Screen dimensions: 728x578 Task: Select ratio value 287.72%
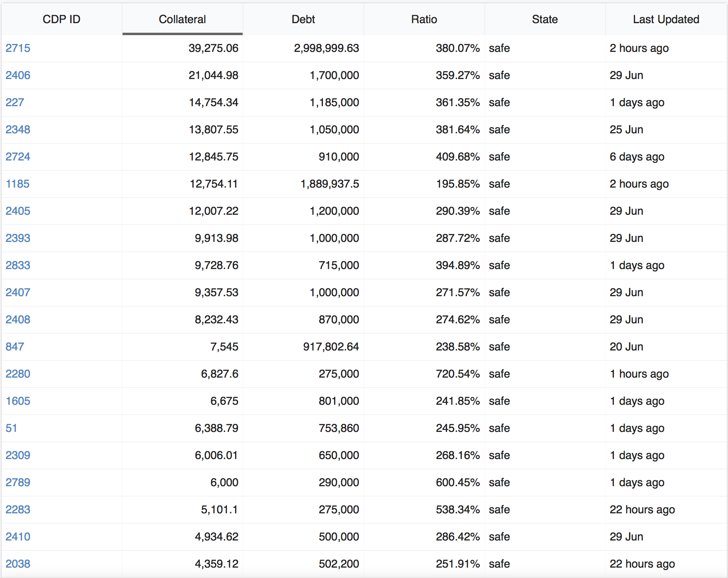coord(458,238)
